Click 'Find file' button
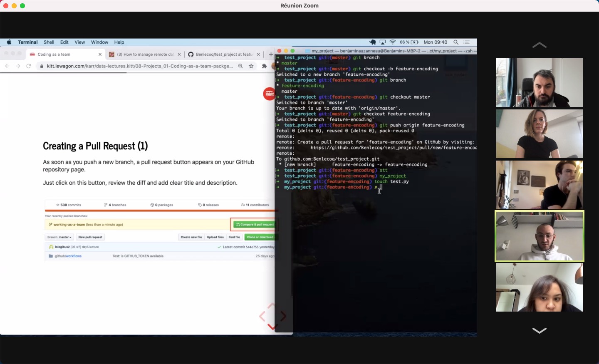The height and width of the screenshot is (364, 599). (x=234, y=237)
